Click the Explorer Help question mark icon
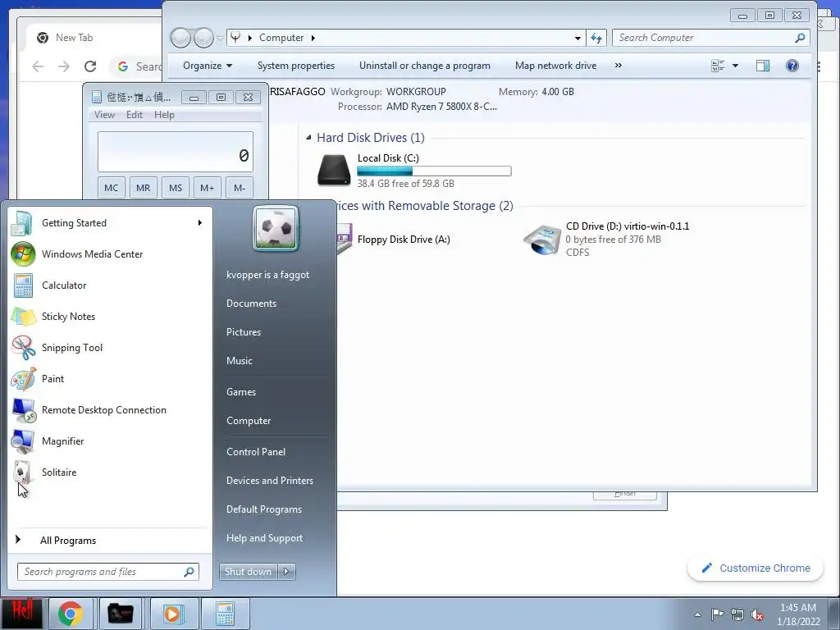Screen dimensions: 840x630 [792, 66]
